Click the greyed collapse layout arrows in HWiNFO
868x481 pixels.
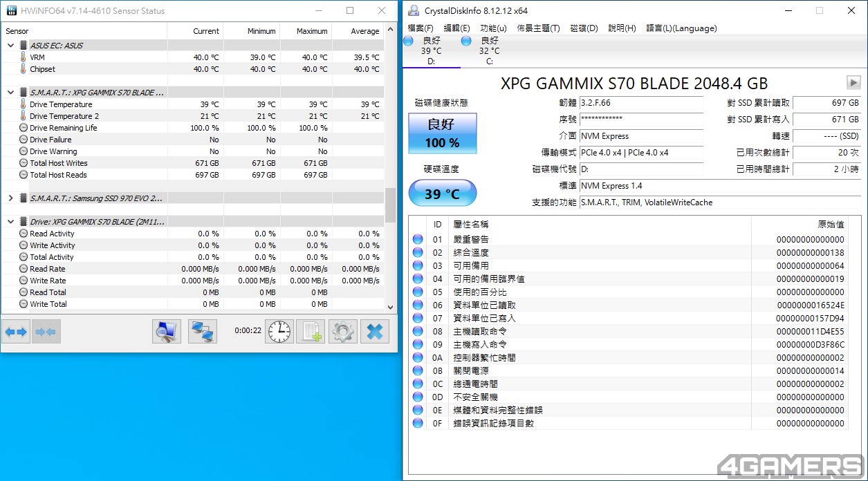coord(46,332)
